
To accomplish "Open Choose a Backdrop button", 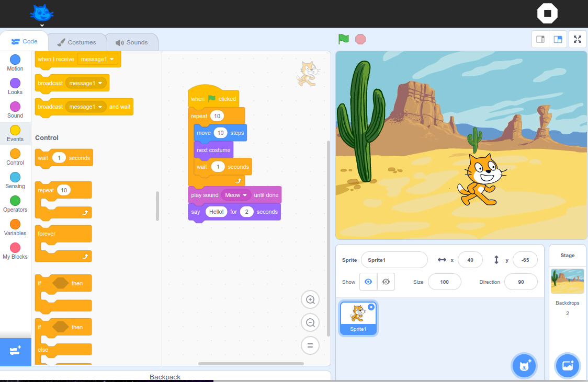I will 568,365.
